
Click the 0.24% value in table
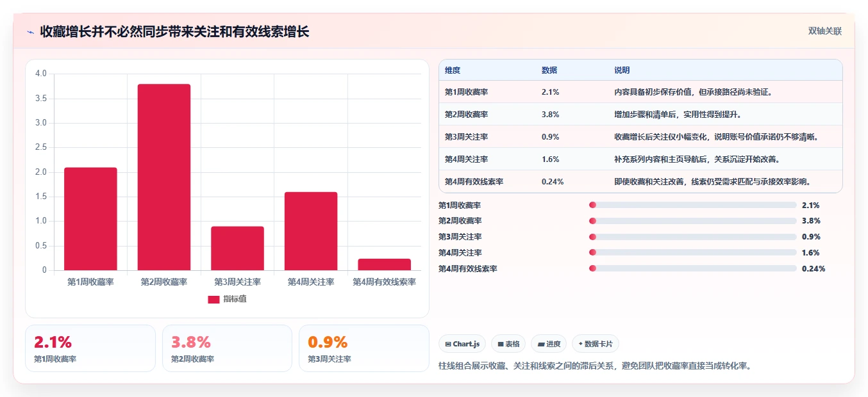(553, 182)
